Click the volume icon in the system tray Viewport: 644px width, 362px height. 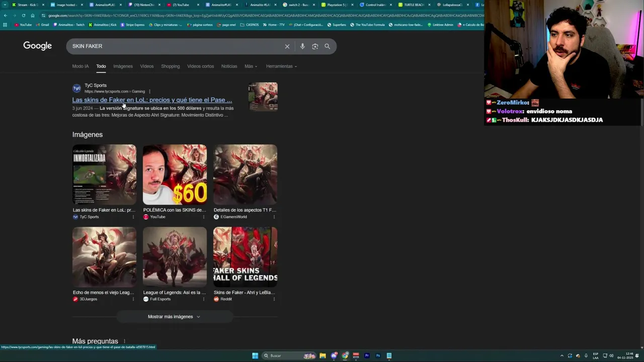612,356
